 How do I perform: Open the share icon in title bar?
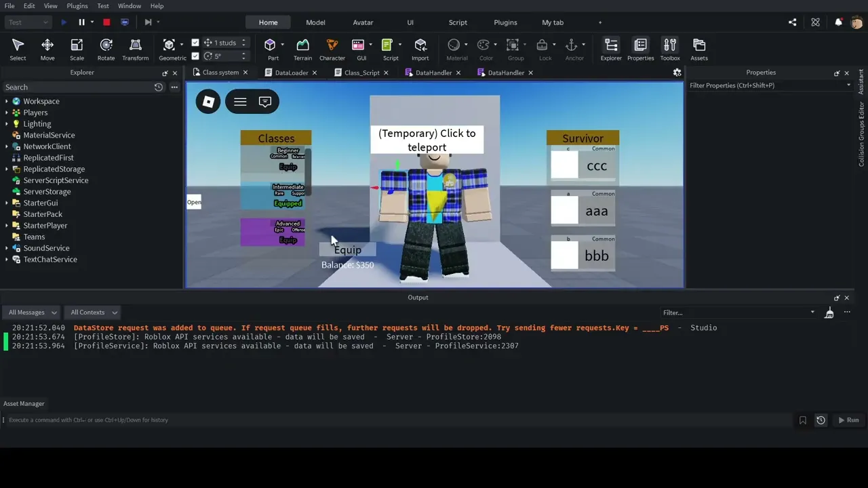tap(793, 22)
